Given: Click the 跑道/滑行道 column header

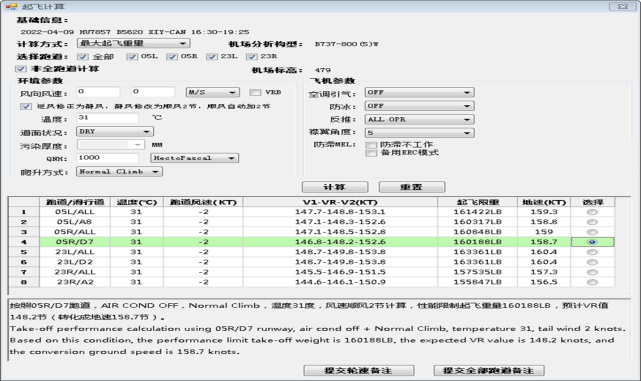Looking at the screenshot, I should click(75, 202).
